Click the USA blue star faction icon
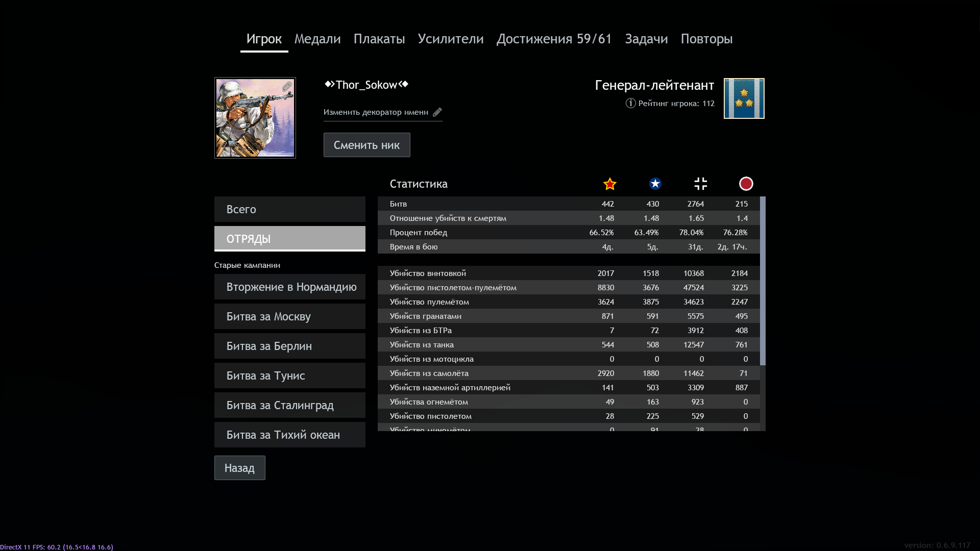Image resolution: width=980 pixels, height=551 pixels. tap(655, 184)
